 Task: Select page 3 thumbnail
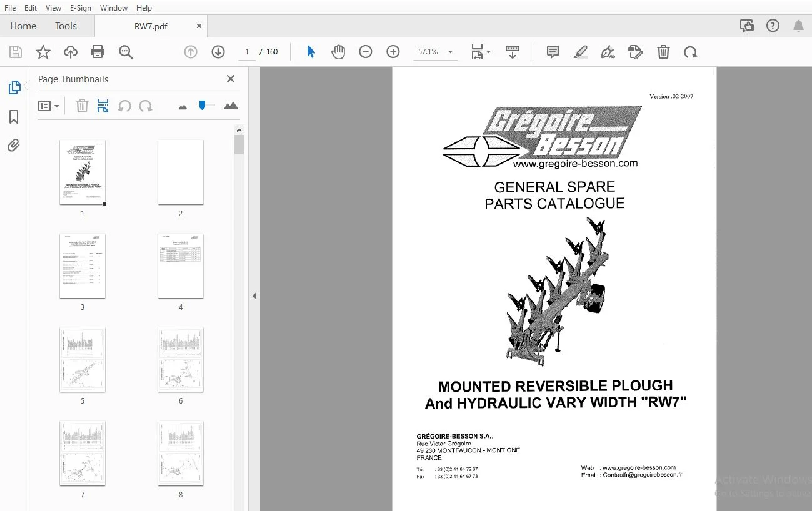pos(83,266)
